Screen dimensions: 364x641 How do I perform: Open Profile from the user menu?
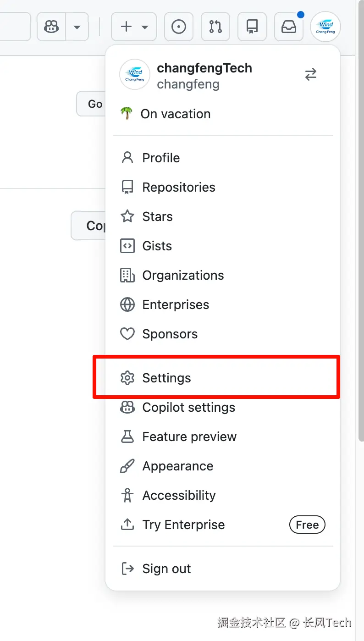click(161, 158)
